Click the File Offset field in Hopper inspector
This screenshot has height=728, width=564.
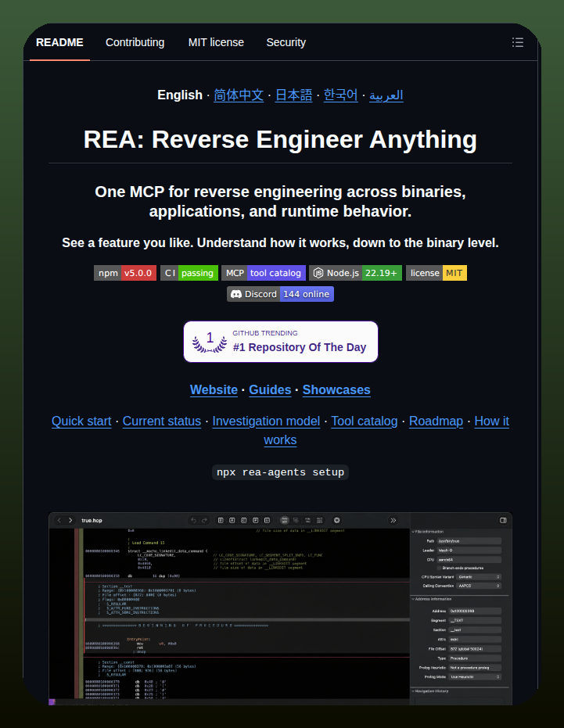tap(476, 648)
